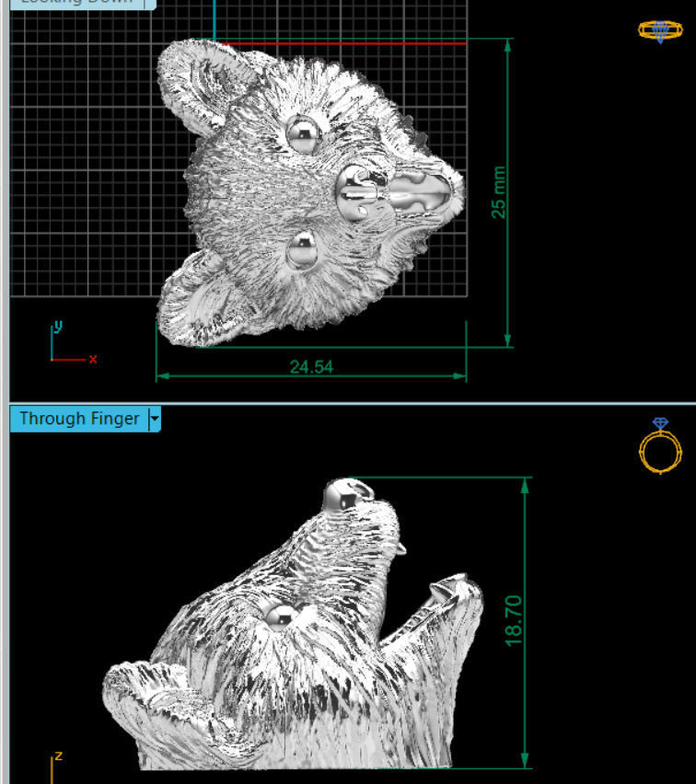This screenshot has height=784, width=696.
Task: Select the 24.54 horizontal dimension label
Action: pyautogui.click(x=311, y=367)
